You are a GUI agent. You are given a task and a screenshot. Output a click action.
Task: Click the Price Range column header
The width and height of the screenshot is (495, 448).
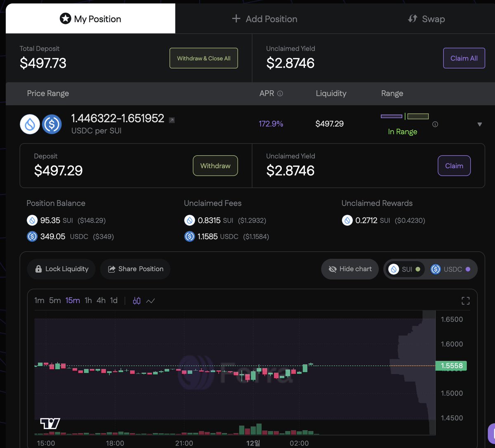(x=48, y=94)
